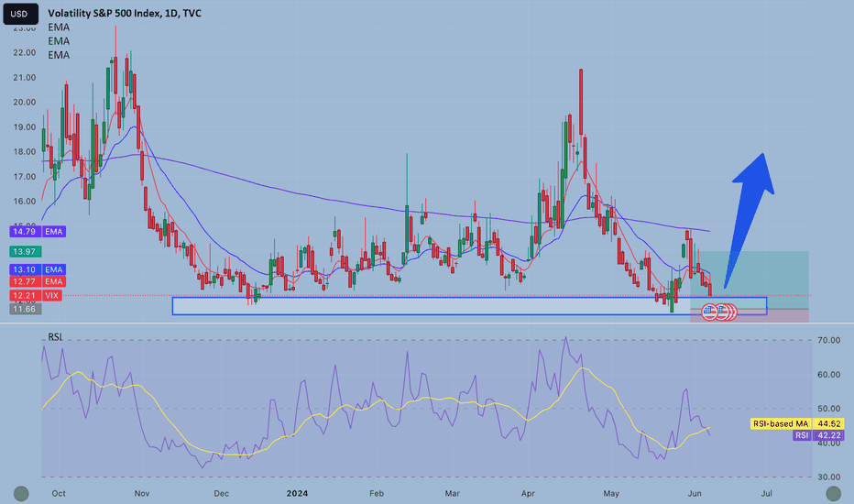The height and width of the screenshot is (504, 854).
Task: Click the Mar label on the time axis
Action: (452, 494)
